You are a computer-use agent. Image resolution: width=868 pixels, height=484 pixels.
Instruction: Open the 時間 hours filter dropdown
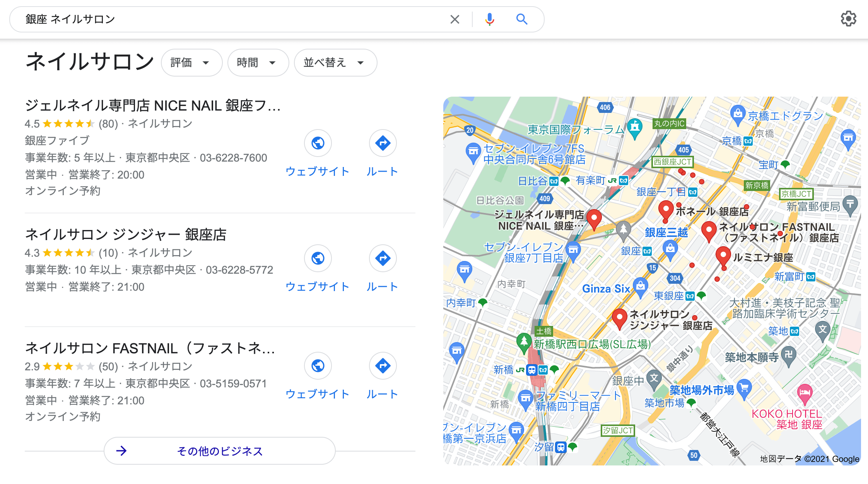pyautogui.click(x=258, y=63)
